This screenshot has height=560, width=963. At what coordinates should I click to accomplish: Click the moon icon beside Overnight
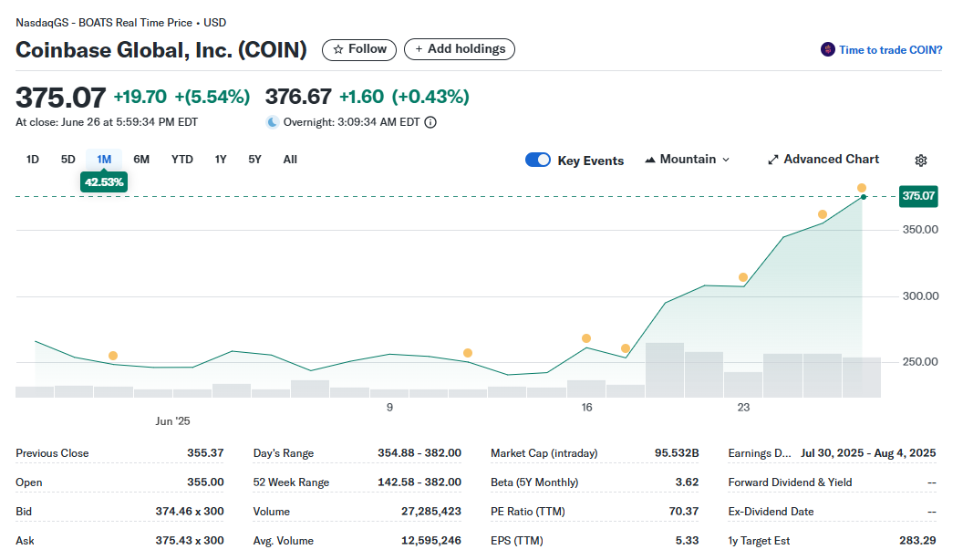click(x=272, y=122)
